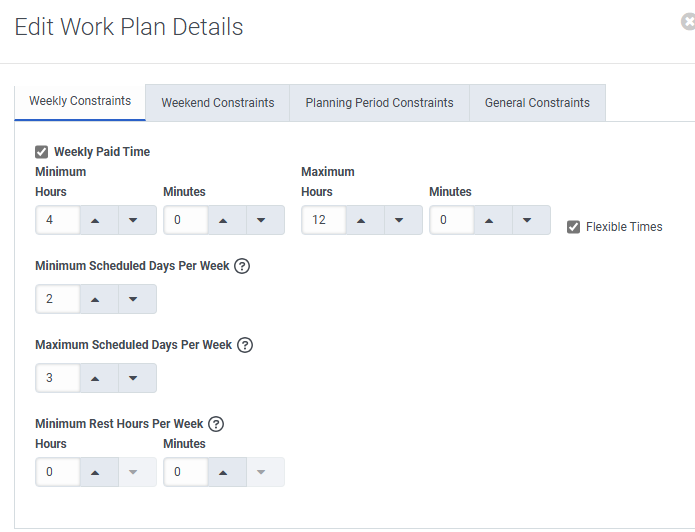The height and width of the screenshot is (532, 695).
Task: Click help icon for Minimum Scheduled Days
Action: click(x=241, y=266)
